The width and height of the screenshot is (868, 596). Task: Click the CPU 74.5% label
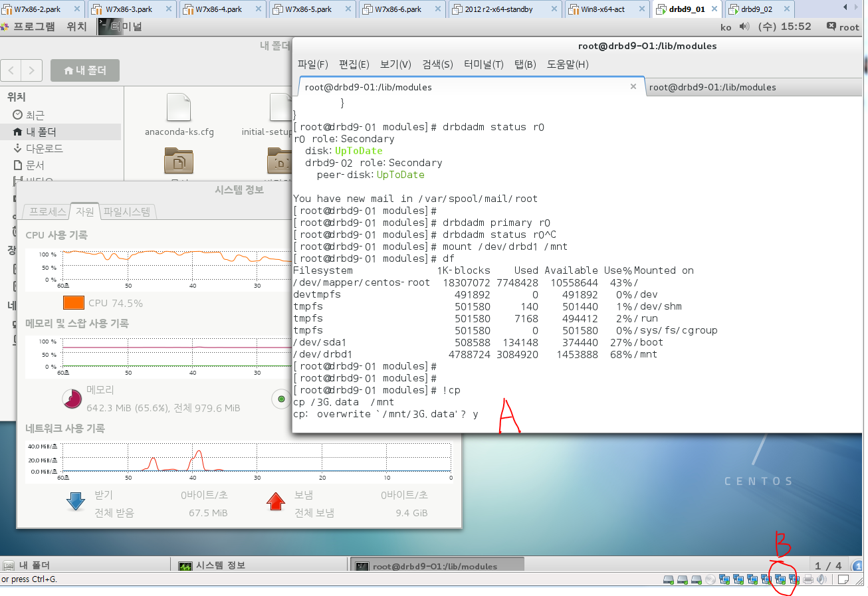(116, 303)
